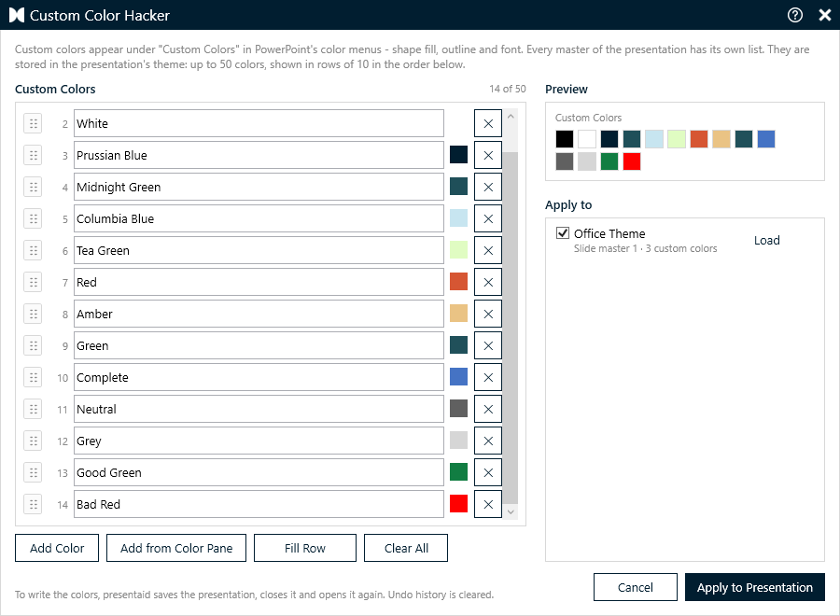Select the Neutral row drag handle
This screenshot has height=616, width=840.
coord(34,409)
